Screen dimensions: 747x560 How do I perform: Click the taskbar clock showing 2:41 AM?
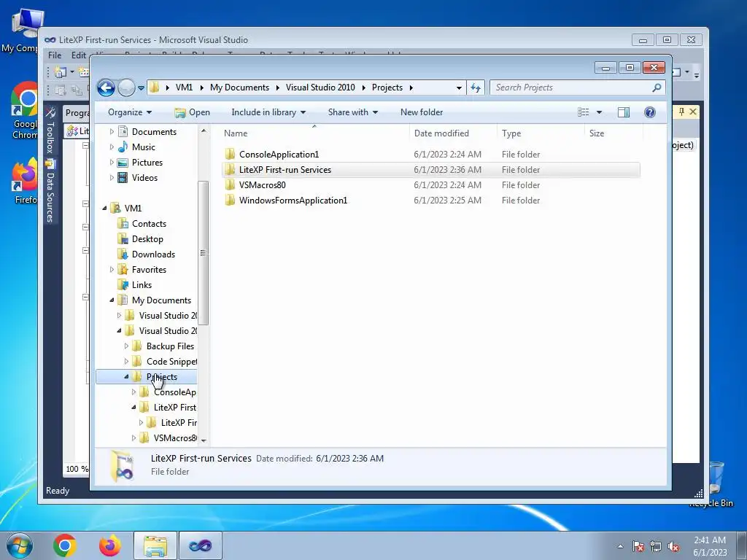(x=710, y=546)
